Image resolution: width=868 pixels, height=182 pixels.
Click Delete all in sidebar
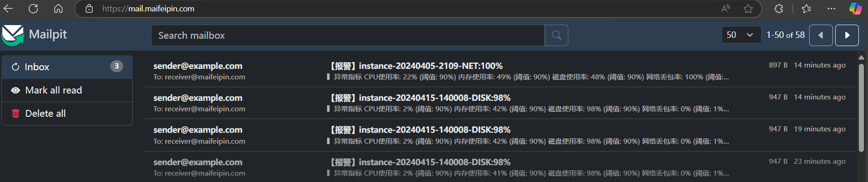[67, 114]
